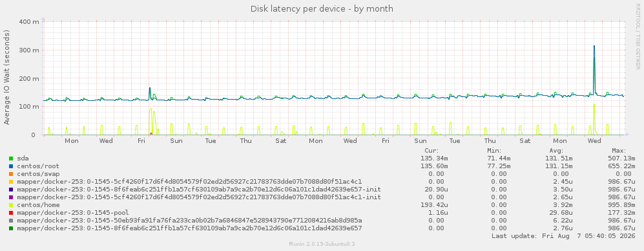Click the '100 m' y-axis tick label
Image resolution: width=644 pixels, height=251 pixels.
(29, 107)
